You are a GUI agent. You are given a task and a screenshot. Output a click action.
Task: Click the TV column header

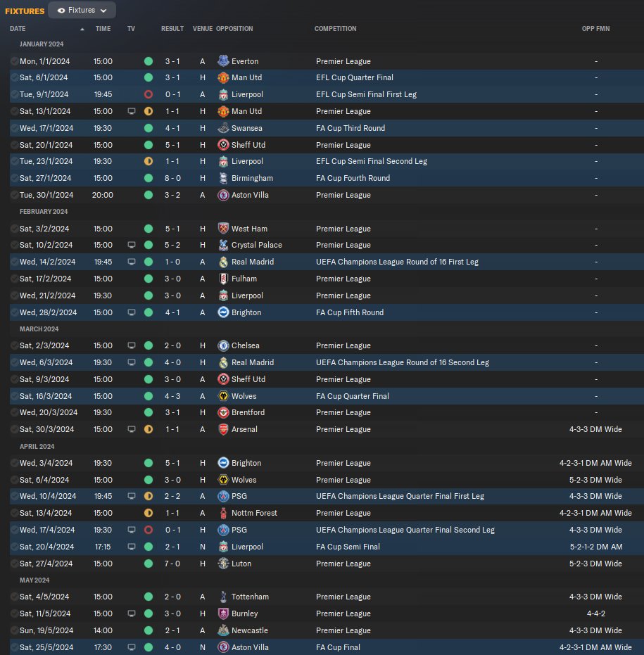(131, 29)
